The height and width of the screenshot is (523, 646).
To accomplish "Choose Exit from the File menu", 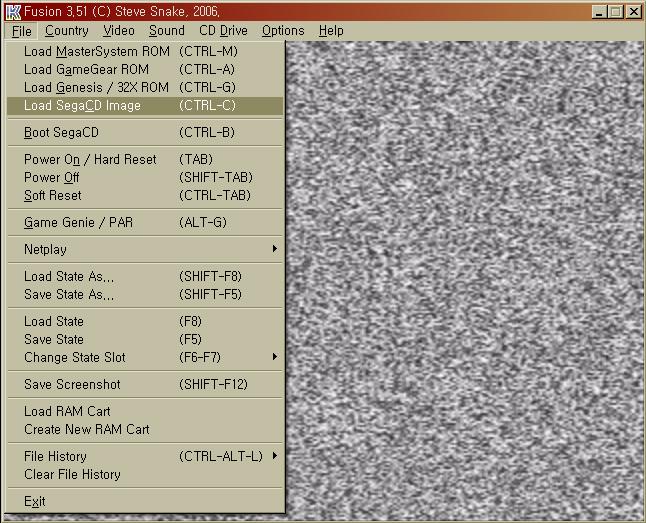I will coord(145,502).
